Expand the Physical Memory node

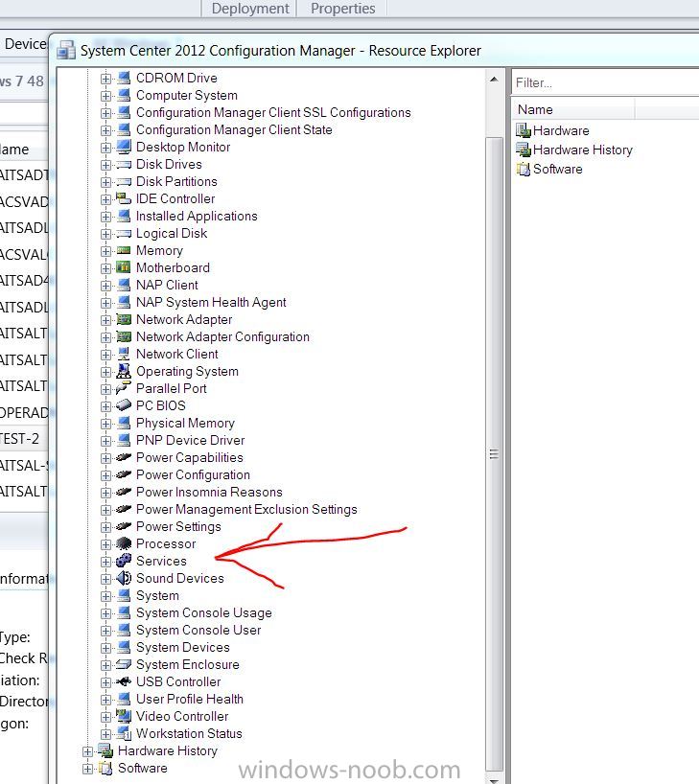coord(105,424)
